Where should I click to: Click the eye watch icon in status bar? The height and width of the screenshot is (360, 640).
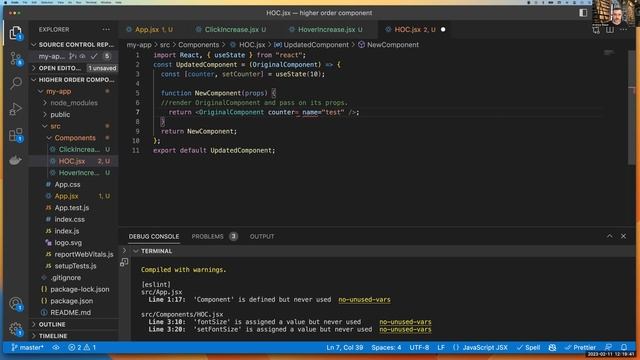pyautogui.click(x=56, y=347)
